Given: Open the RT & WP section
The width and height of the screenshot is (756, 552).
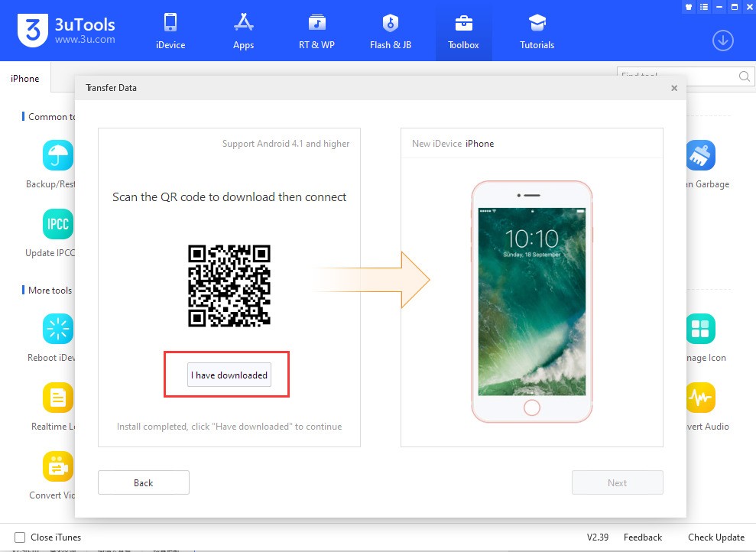Looking at the screenshot, I should tap(316, 31).
